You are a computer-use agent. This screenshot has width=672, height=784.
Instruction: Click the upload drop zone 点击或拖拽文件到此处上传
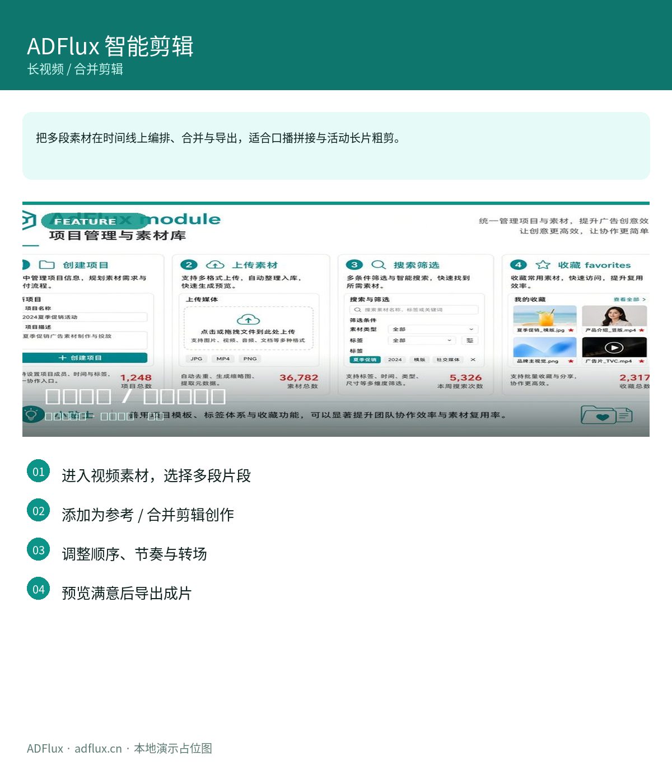tap(248, 328)
